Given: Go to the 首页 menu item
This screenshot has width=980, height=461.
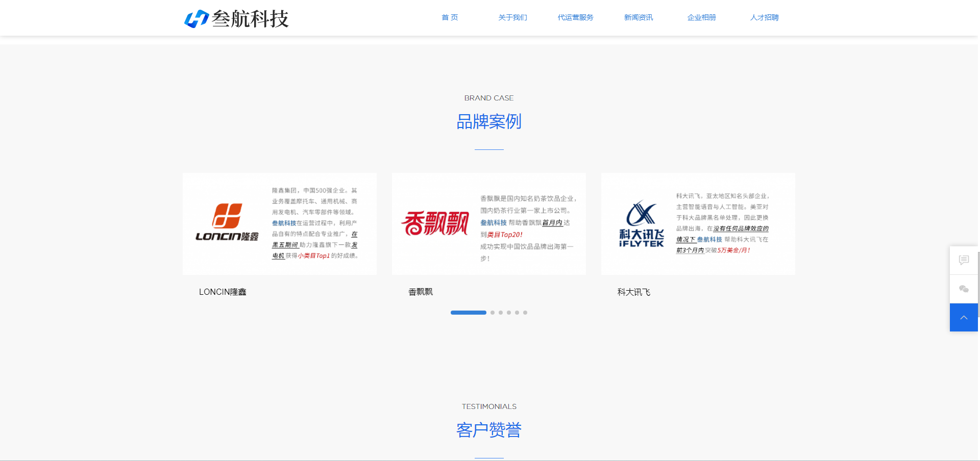Looking at the screenshot, I should 450,17.
